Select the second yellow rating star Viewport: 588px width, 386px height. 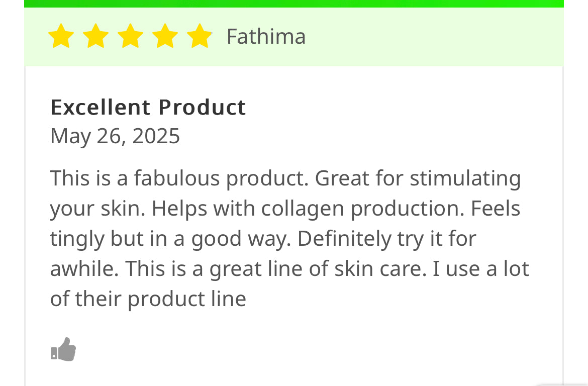(x=95, y=37)
